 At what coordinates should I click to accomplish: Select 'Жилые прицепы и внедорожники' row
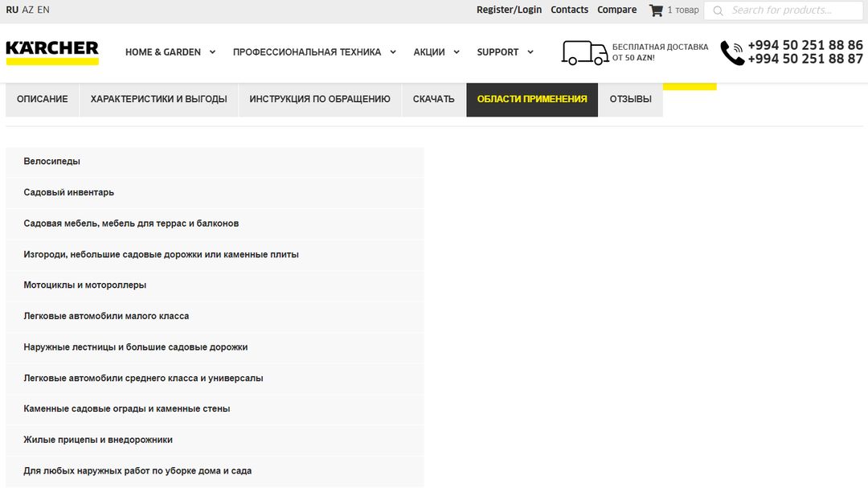click(x=215, y=440)
